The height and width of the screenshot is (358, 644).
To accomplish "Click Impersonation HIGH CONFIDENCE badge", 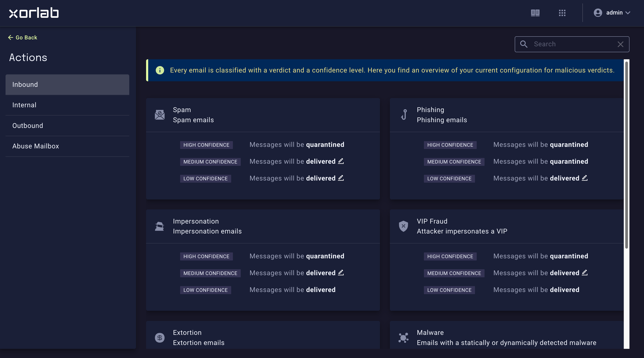I will [206, 256].
